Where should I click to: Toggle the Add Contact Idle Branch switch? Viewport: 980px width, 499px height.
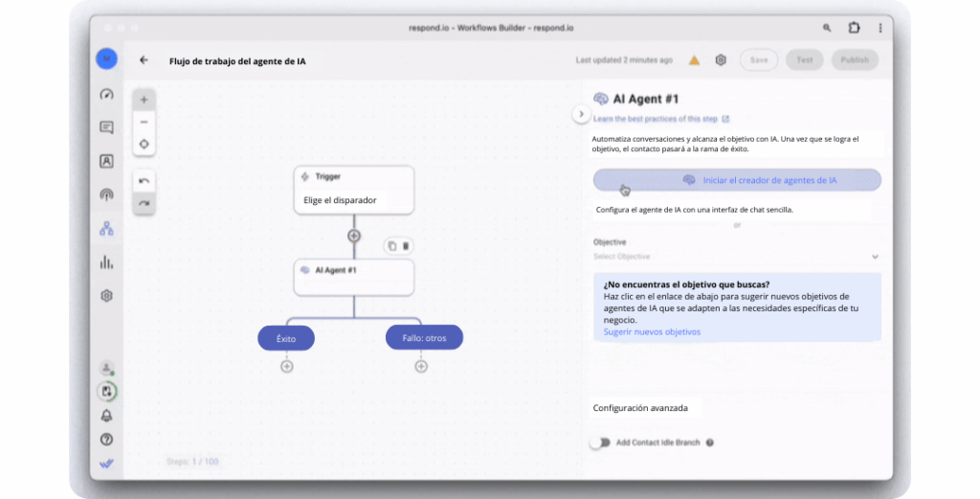click(x=599, y=442)
